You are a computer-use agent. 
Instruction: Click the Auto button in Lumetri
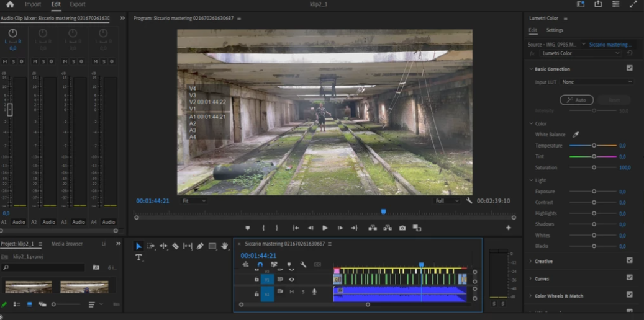pos(576,100)
